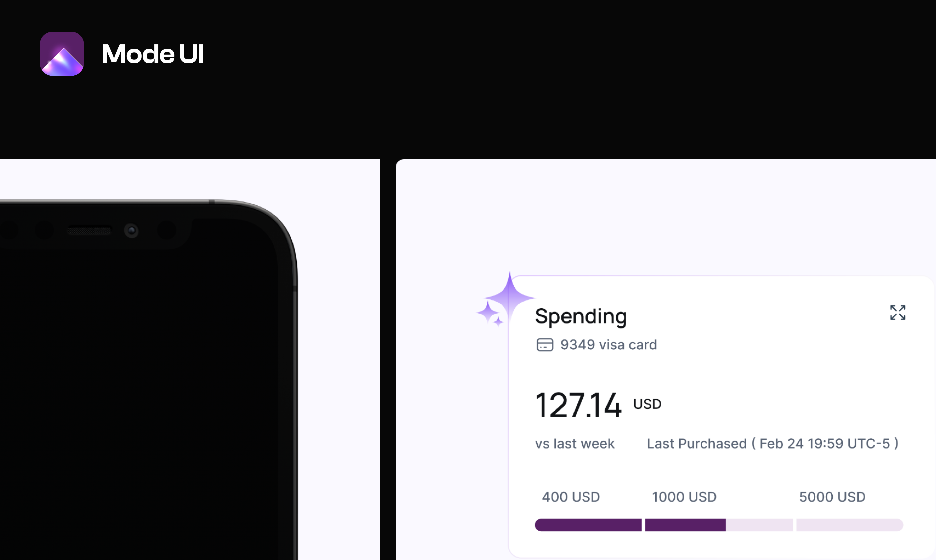This screenshot has height=560, width=936.
Task: Select the 9349 visa card label
Action: [608, 345]
